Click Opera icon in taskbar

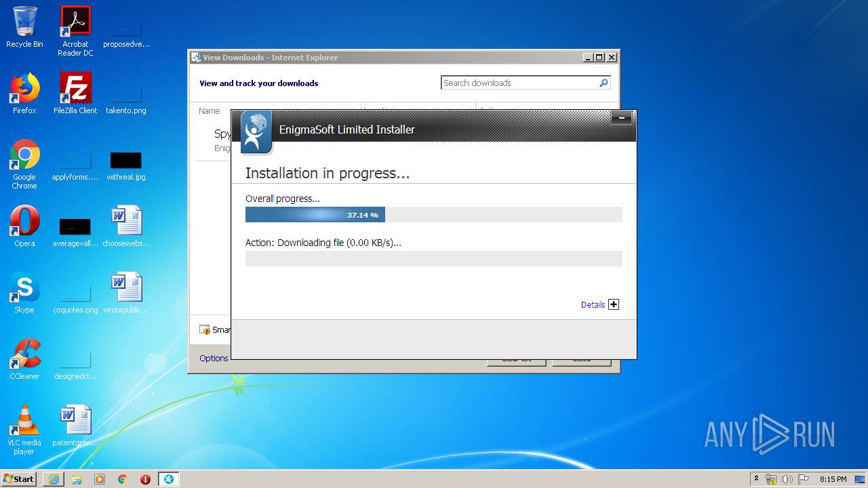145,479
